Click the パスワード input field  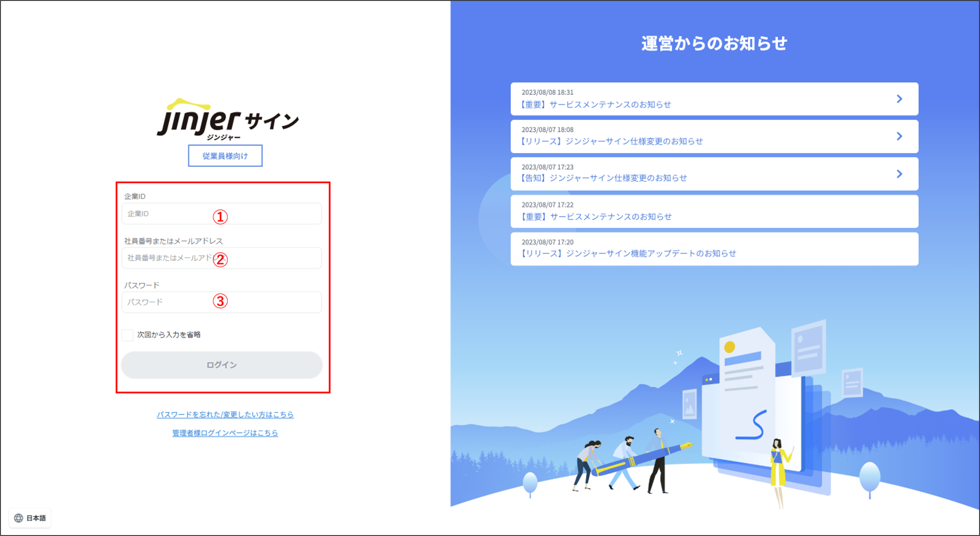171,302
